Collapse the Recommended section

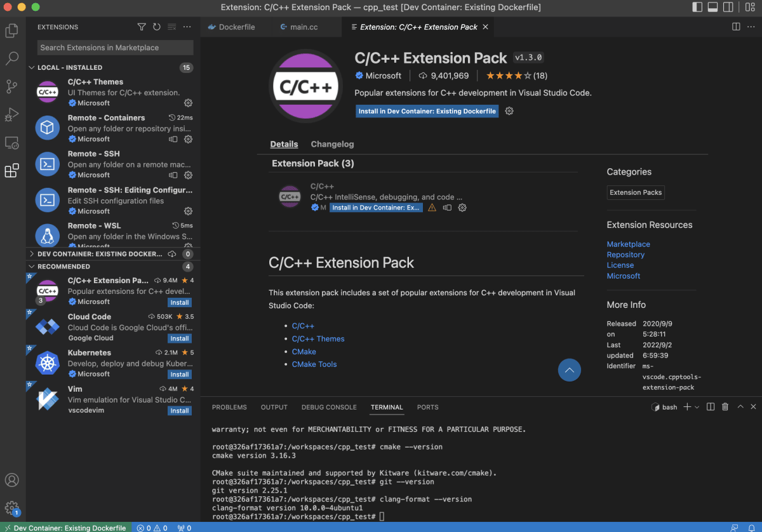(32, 267)
